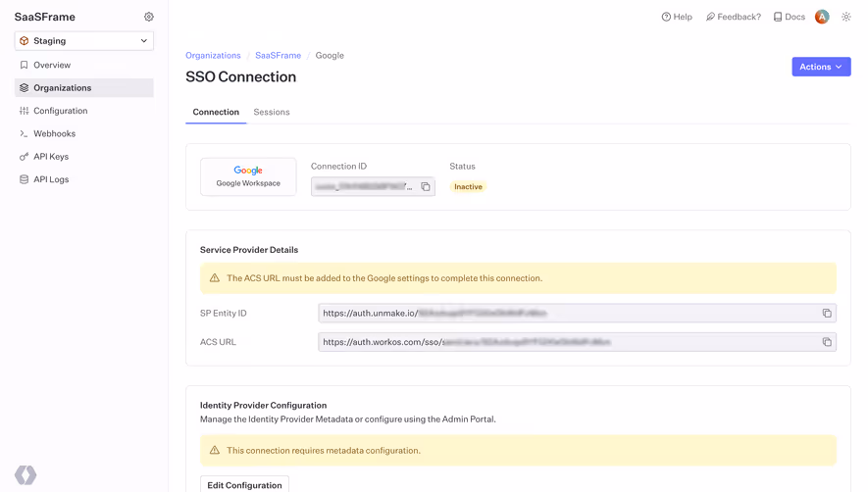
Task: Click the ACS URL warning triangle icon
Action: tap(215, 277)
